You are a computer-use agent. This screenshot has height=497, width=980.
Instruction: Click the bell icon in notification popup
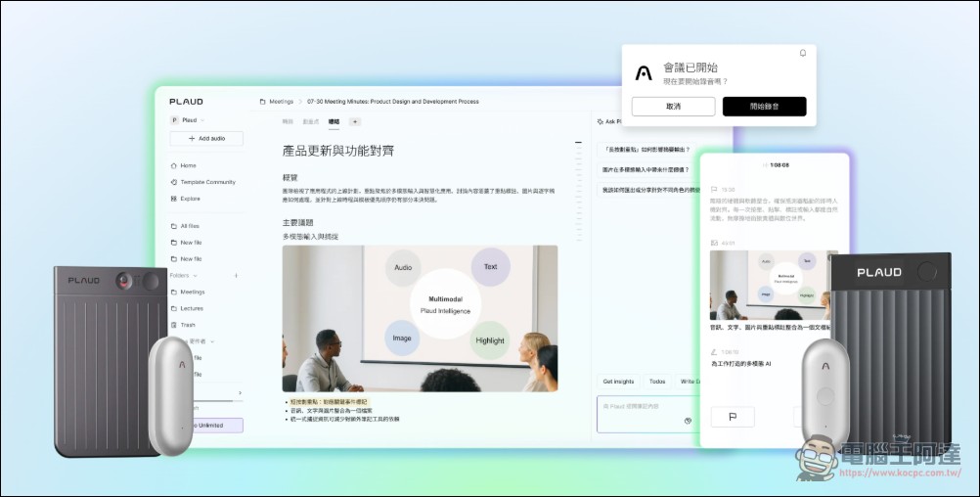[x=803, y=53]
